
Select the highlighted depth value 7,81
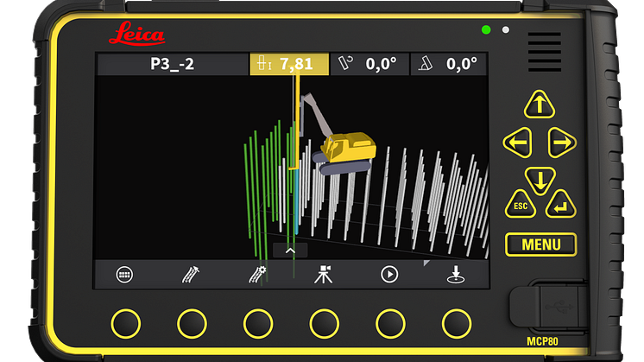[x=289, y=64]
